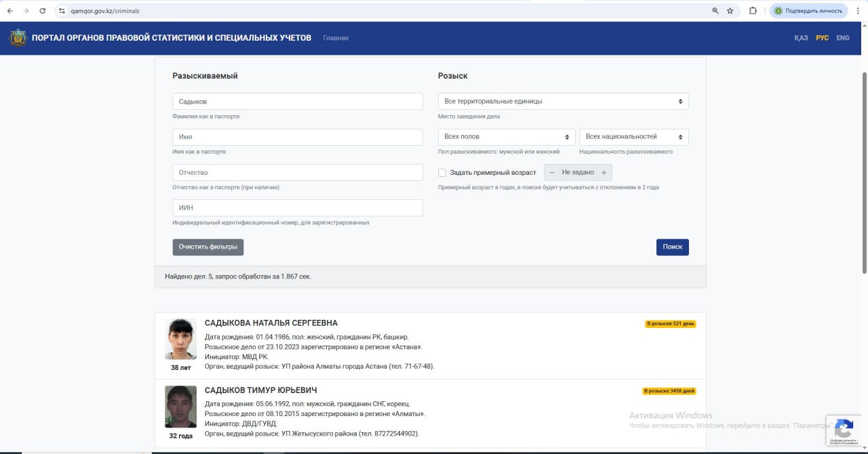Bookmark page with the star icon
The width and height of the screenshot is (868, 454).
pyautogui.click(x=730, y=11)
